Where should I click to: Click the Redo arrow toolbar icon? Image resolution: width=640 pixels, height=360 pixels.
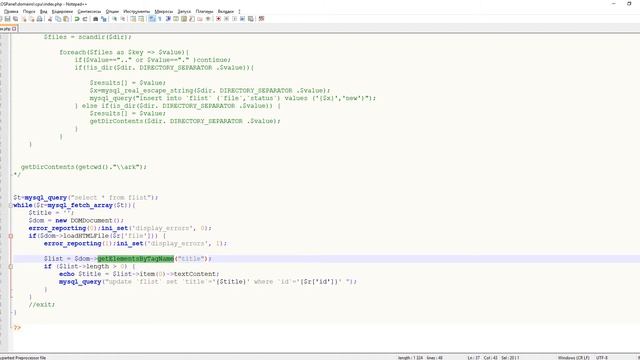tap(85, 19)
